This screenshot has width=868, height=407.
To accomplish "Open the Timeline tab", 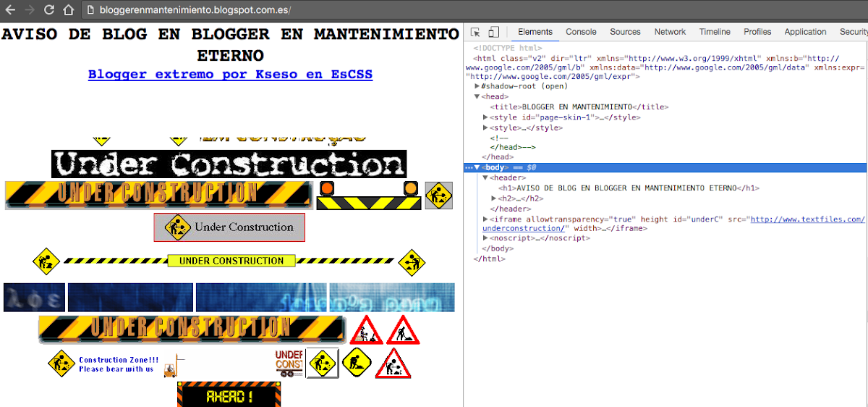I will [x=715, y=32].
